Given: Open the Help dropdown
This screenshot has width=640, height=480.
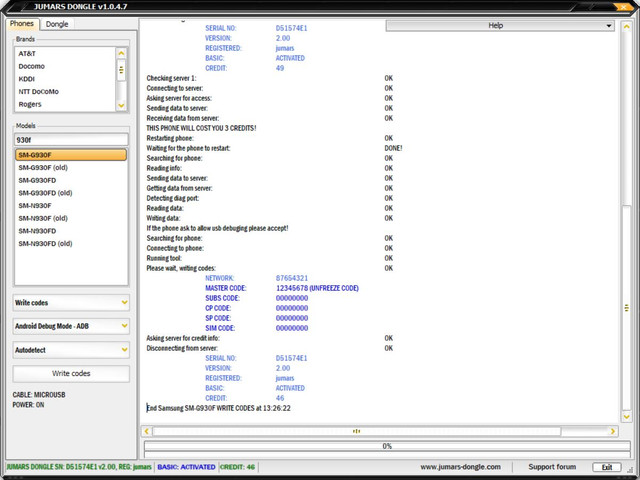Looking at the screenshot, I should [x=500, y=25].
